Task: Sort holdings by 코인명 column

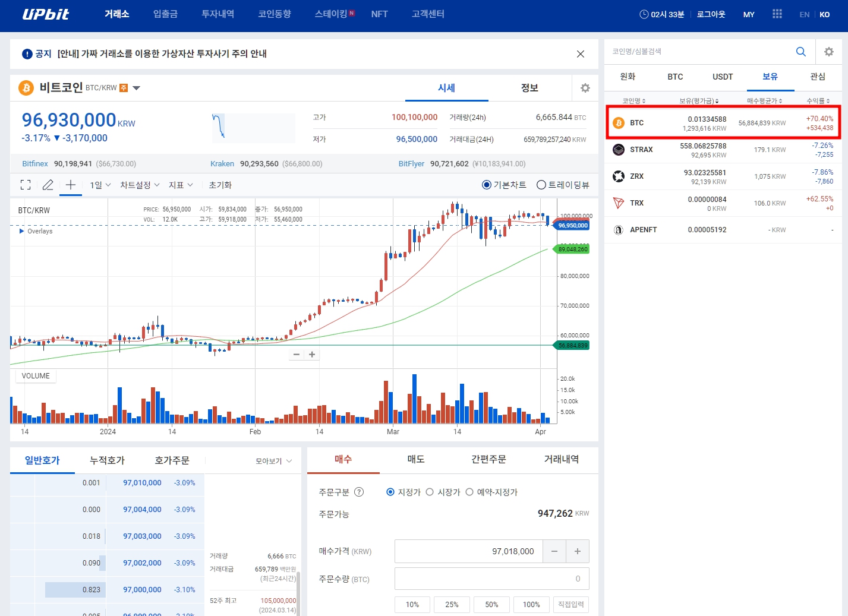Action: [x=634, y=101]
